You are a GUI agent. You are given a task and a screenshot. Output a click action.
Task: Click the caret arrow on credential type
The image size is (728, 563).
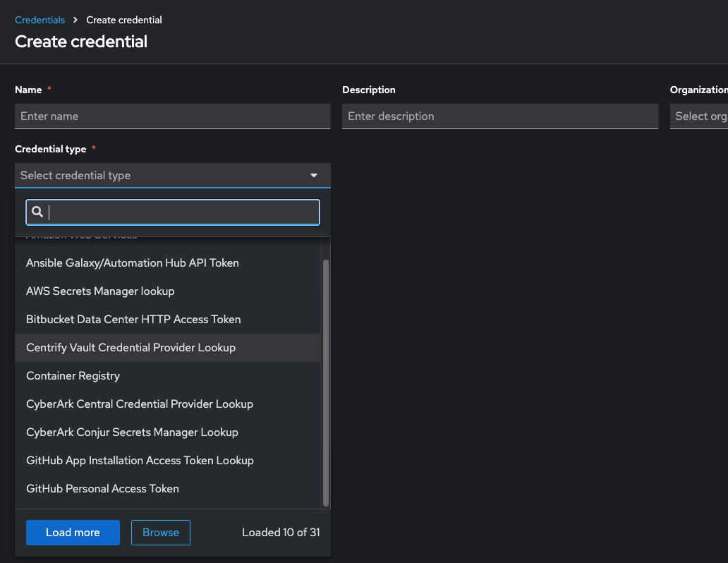[x=314, y=176]
